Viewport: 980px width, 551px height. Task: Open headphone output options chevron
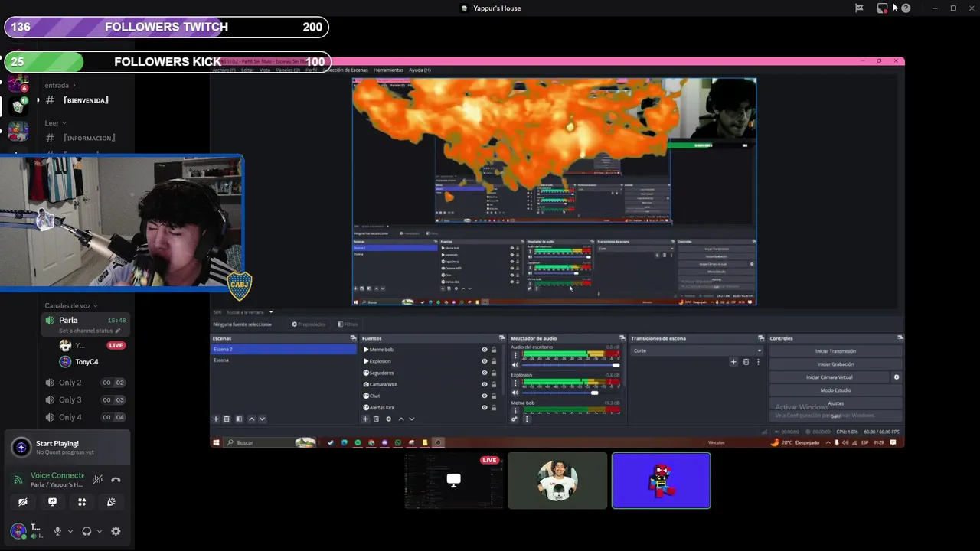(99, 531)
